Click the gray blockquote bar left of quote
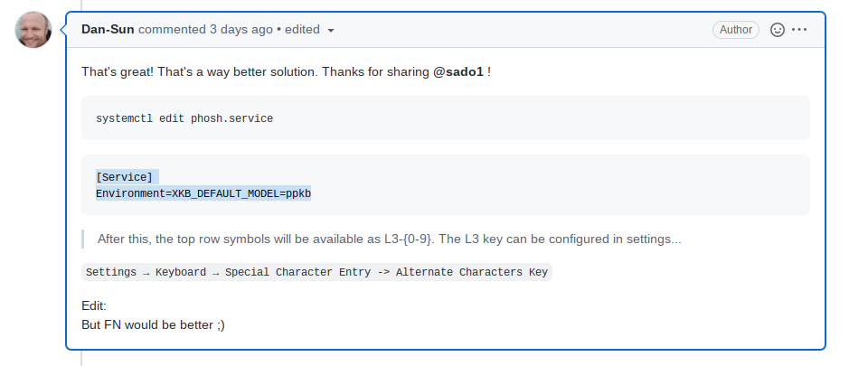 pyautogui.click(x=83, y=239)
